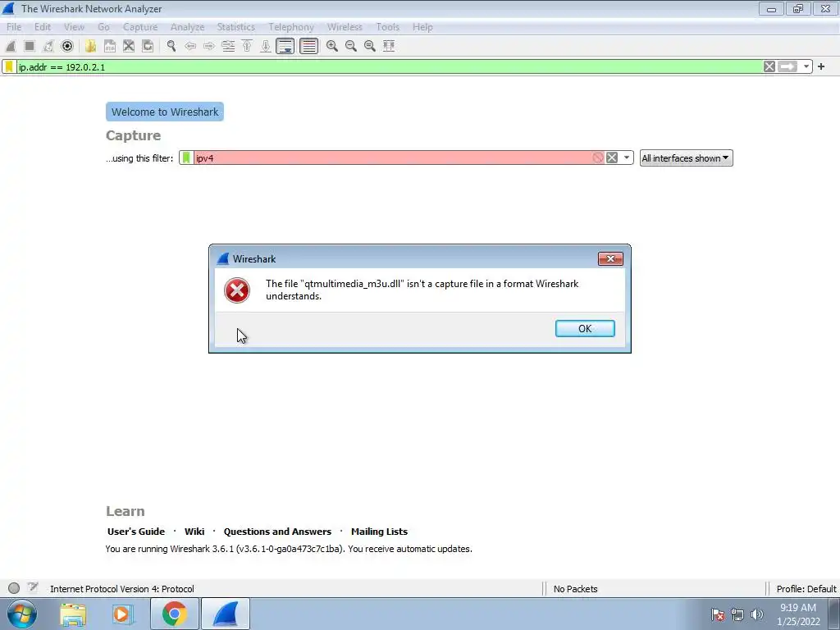The width and height of the screenshot is (840, 630).
Task: Open Windows Explorer from the taskbar
Action: pyautogui.click(x=73, y=614)
